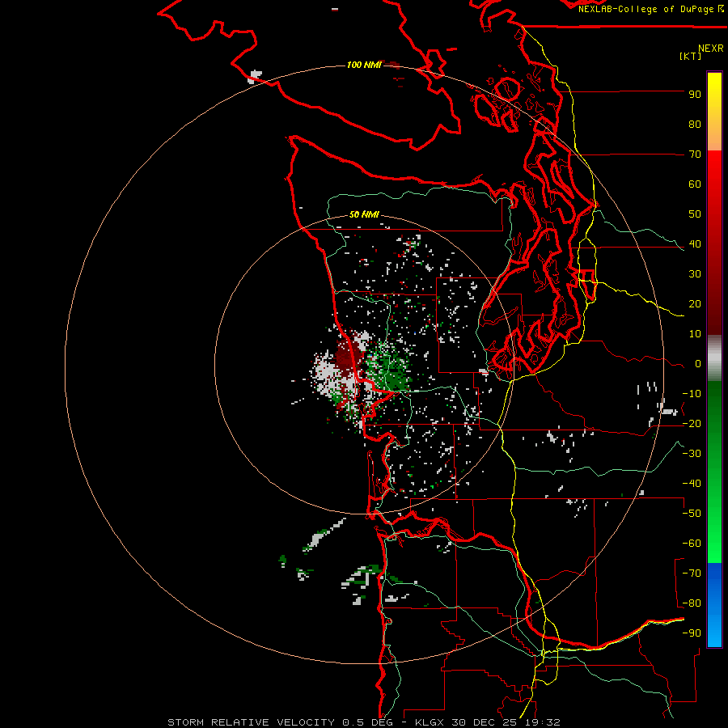Select the 0 value on the scale

(x=698, y=363)
